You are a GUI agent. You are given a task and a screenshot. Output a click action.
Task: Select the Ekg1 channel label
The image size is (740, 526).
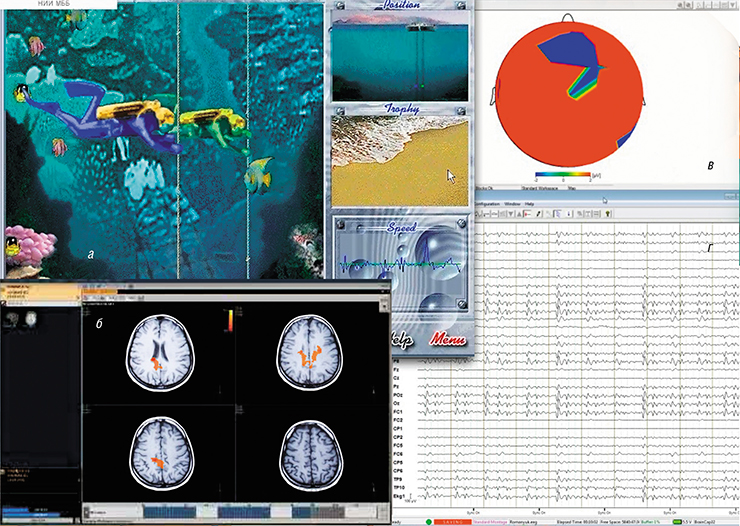(x=399, y=496)
